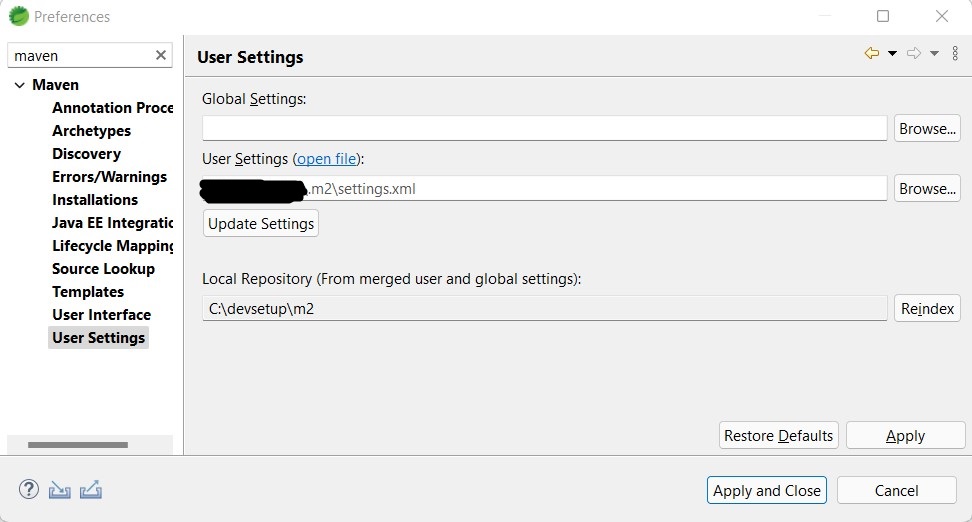Click inside the Global Settings text field
Viewport: 972px width, 522px height.
click(x=544, y=129)
